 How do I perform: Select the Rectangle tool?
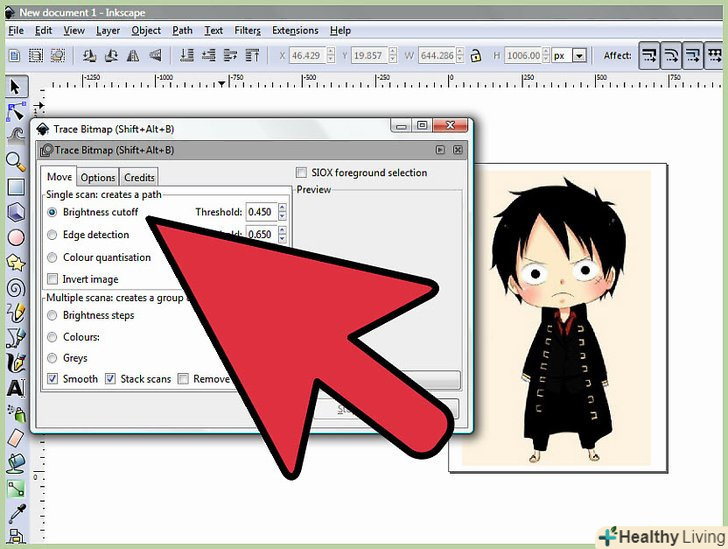(16, 187)
